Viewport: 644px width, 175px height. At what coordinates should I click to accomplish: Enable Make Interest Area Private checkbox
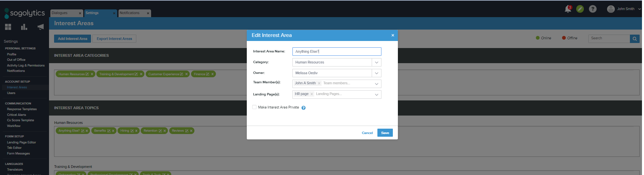(x=254, y=107)
